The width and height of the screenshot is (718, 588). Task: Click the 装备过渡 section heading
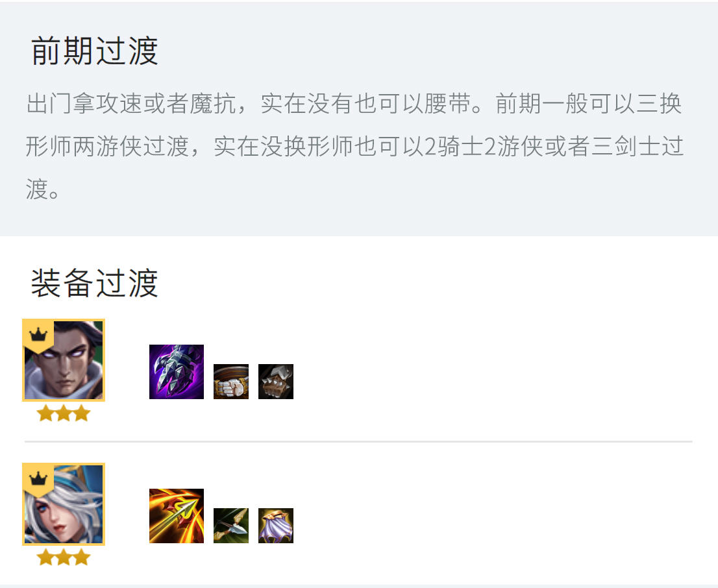(x=94, y=283)
